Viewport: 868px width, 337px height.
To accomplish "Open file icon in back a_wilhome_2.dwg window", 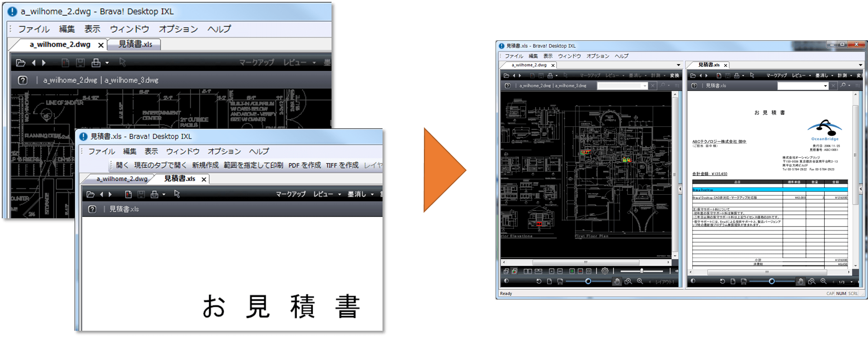I will point(21,62).
